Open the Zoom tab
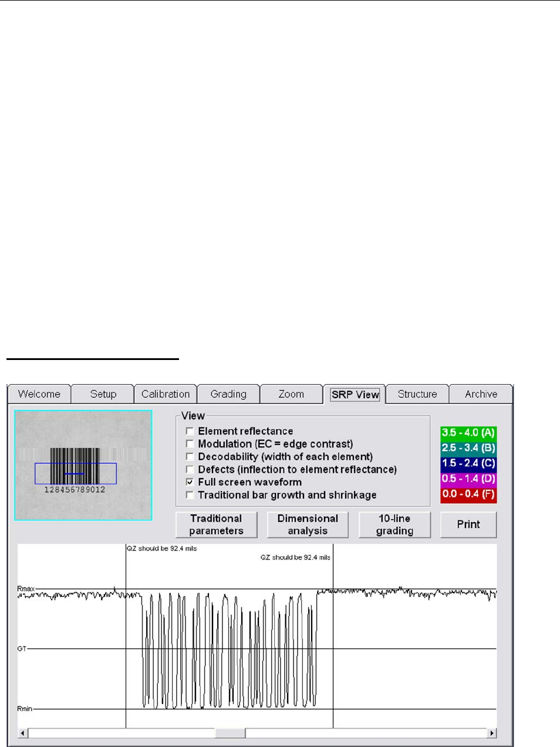560x747 pixels. point(291,394)
